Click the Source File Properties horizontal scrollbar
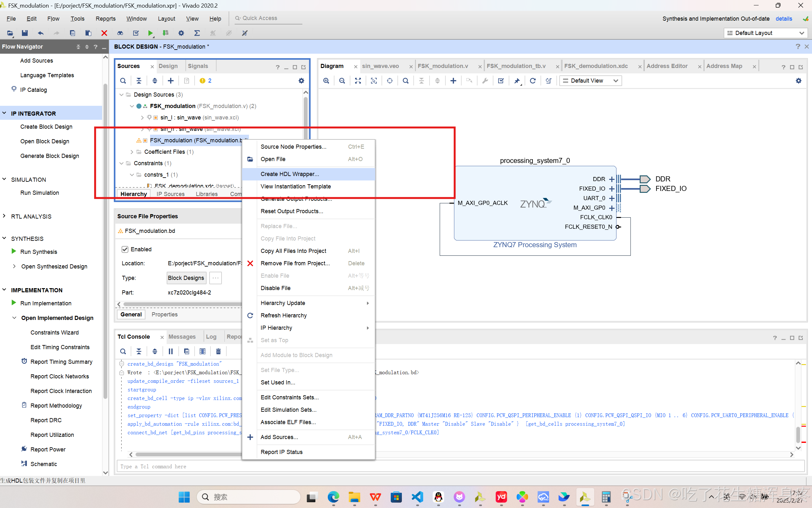 [x=182, y=304]
